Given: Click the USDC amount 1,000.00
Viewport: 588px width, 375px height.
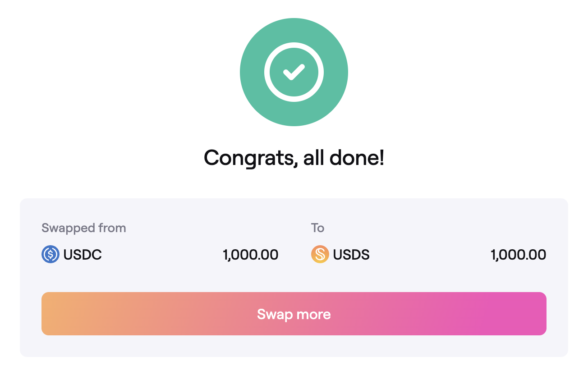Looking at the screenshot, I should coord(250,255).
